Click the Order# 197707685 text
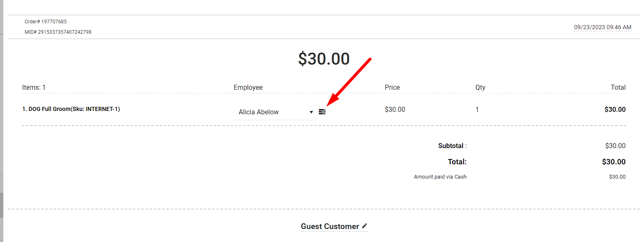This screenshot has width=644, height=242. 45,22
